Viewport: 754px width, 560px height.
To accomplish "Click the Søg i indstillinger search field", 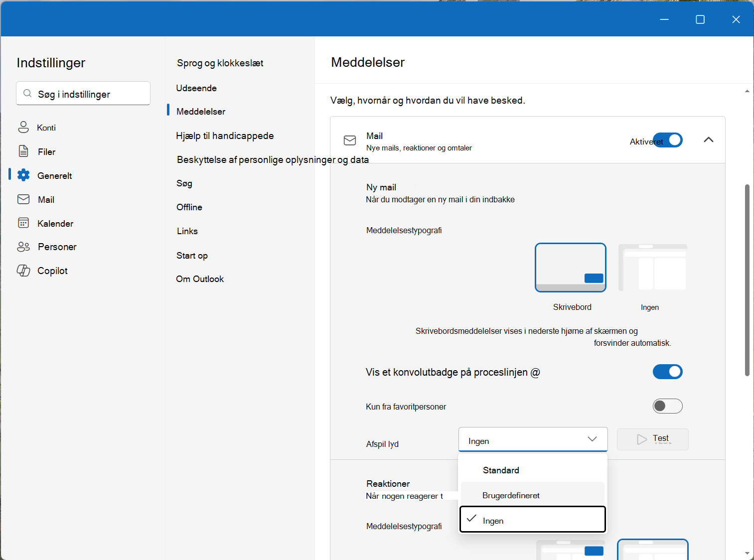I will click(83, 93).
